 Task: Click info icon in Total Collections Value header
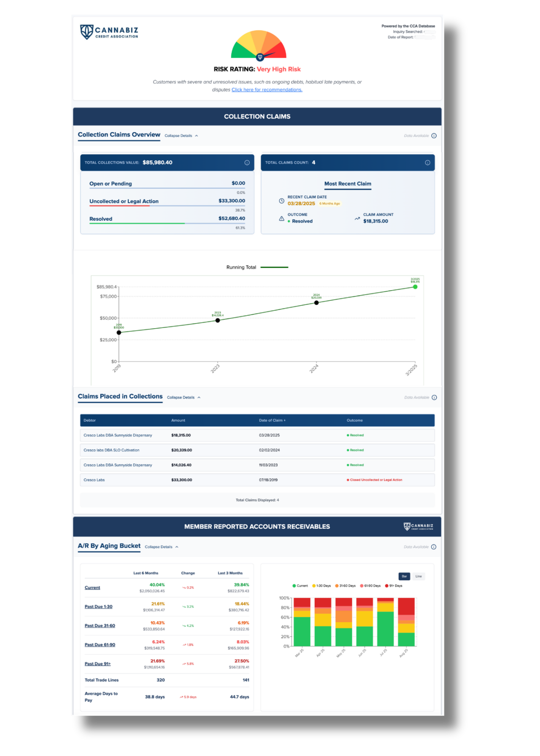click(247, 163)
